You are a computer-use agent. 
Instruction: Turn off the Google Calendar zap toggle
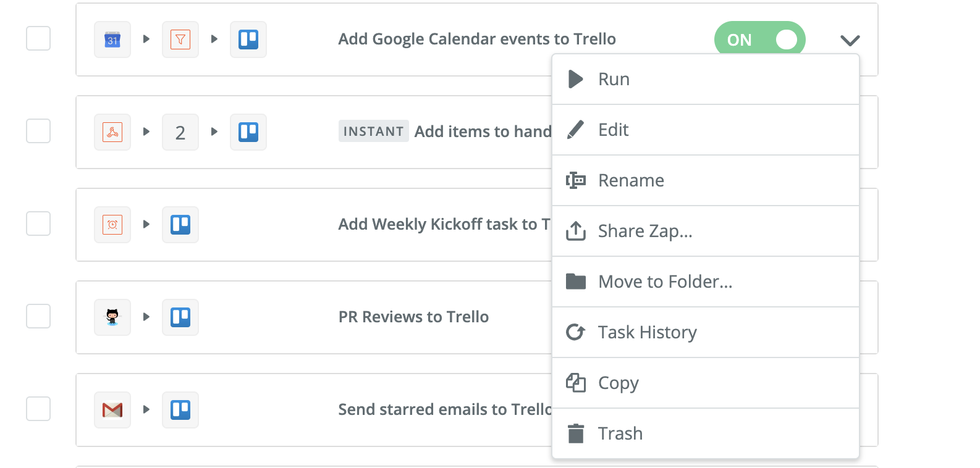759,40
